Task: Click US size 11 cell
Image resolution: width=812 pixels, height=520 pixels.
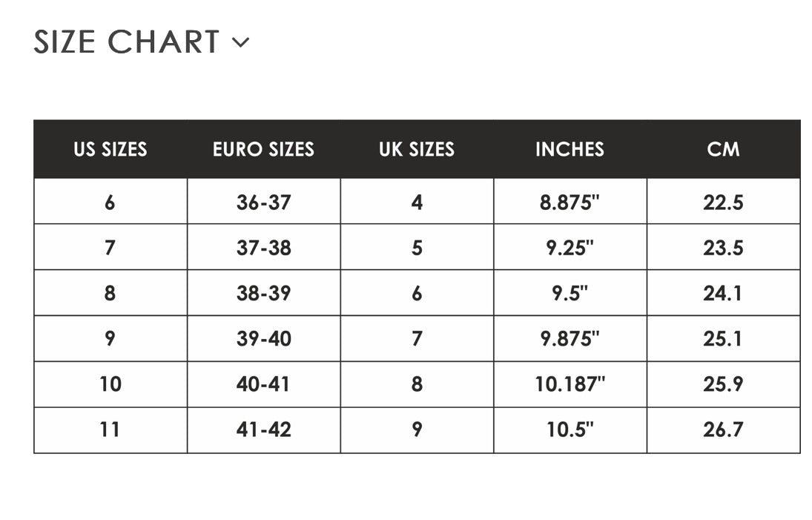Action: click(110, 430)
